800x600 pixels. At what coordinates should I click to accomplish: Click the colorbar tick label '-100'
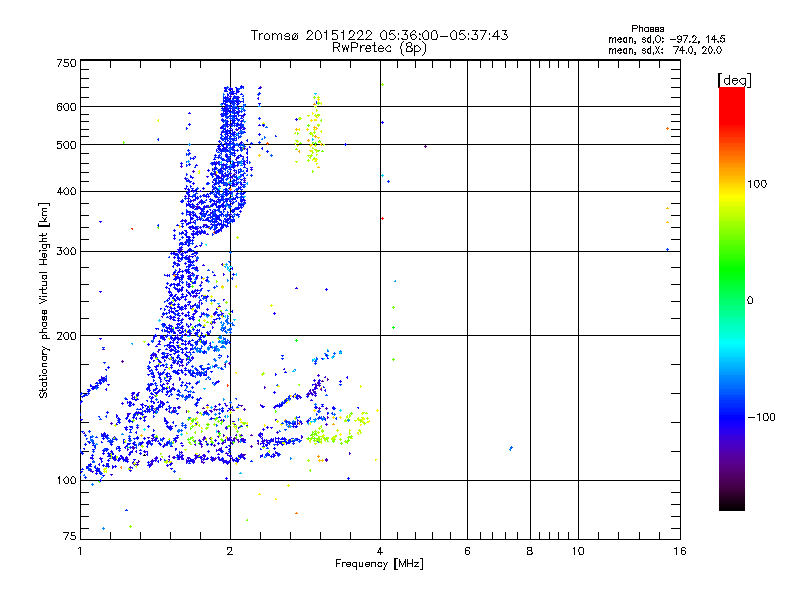[x=761, y=417]
